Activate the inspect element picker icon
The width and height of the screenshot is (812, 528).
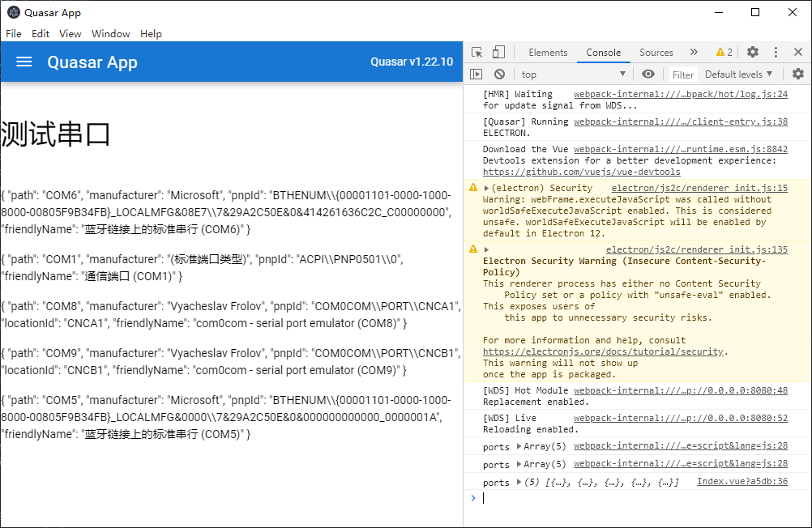[477, 53]
